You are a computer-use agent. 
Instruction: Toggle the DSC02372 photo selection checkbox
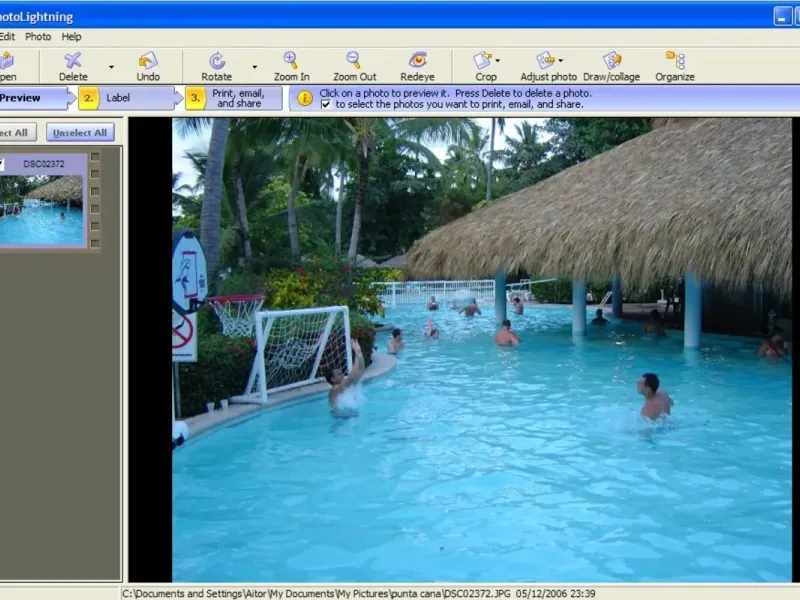pos(2,164)
